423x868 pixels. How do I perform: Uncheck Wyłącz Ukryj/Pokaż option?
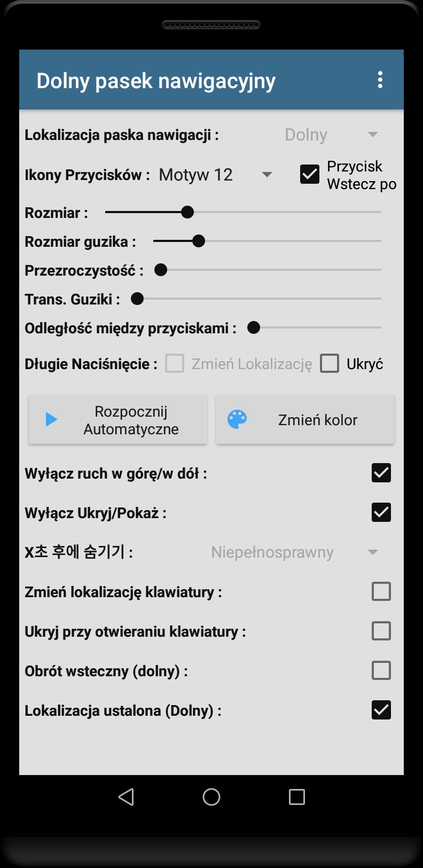[381, 512]
